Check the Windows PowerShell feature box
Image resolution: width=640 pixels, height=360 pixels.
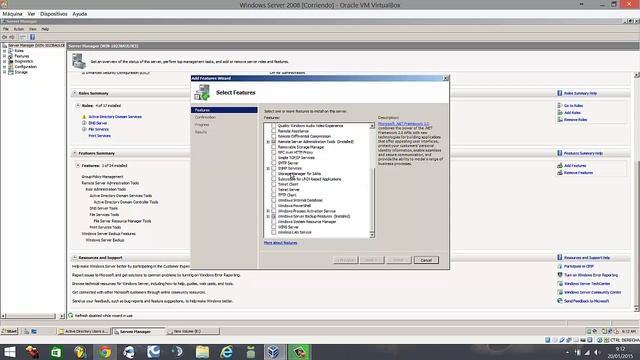point(274,206)
